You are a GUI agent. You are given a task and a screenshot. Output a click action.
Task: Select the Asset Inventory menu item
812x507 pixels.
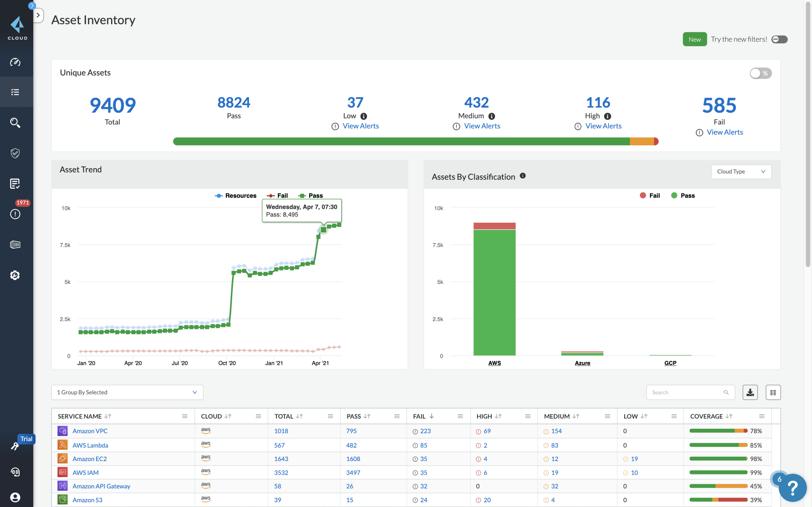[16, 92]
